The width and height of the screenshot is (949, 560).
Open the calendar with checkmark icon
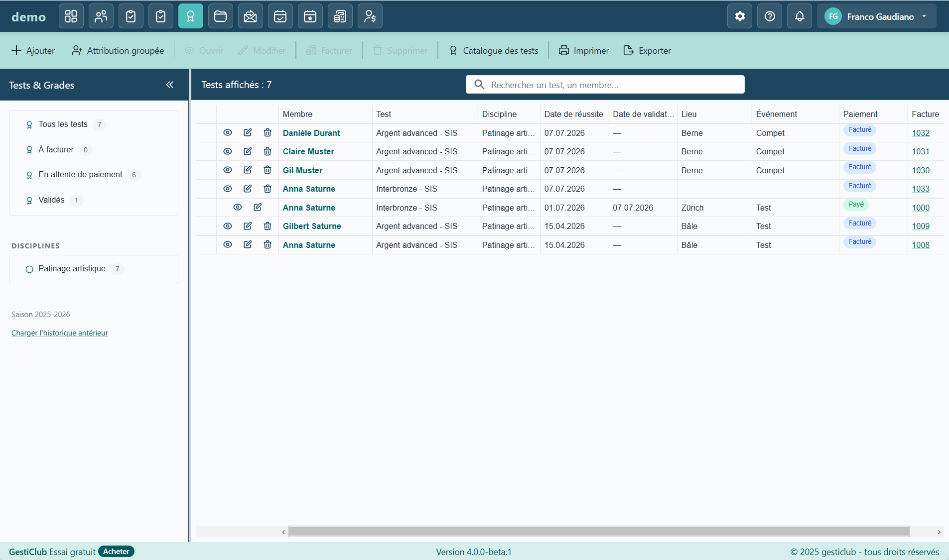(280, 16)
